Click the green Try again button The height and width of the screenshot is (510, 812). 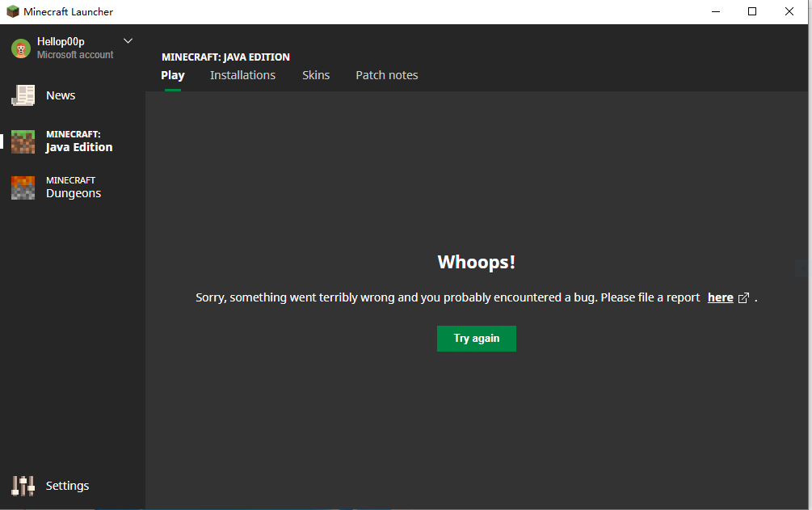click(x=477, y=339)
